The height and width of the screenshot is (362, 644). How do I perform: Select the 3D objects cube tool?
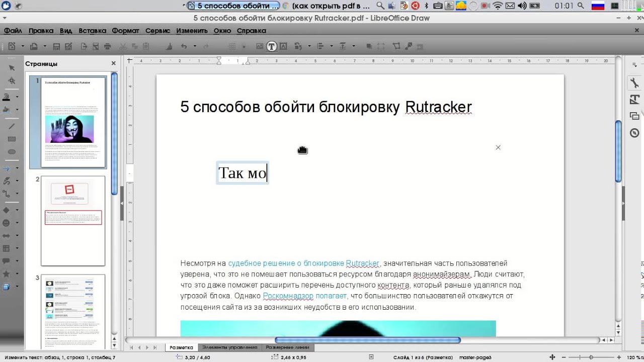coord(7,287)
